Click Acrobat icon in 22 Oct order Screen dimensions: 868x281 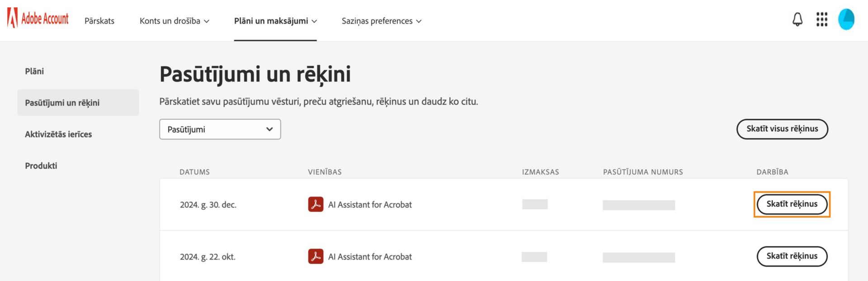coord(316,257)
